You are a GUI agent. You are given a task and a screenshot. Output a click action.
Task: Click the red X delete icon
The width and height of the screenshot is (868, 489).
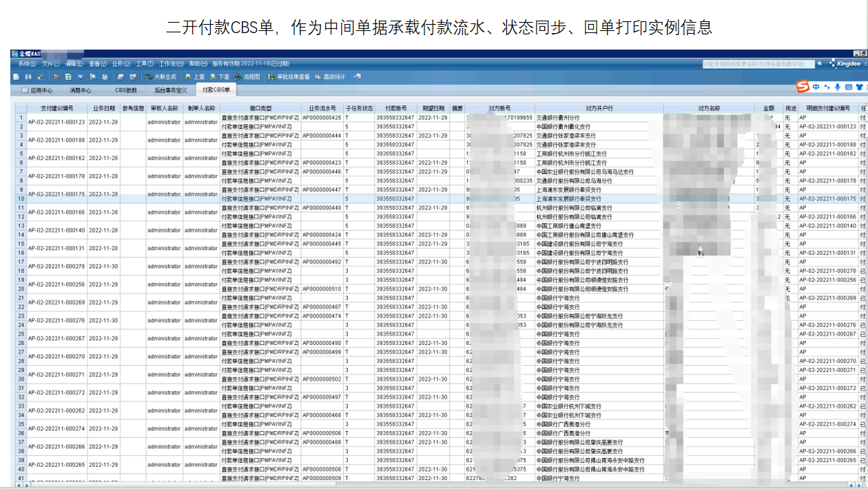[56, 76]
